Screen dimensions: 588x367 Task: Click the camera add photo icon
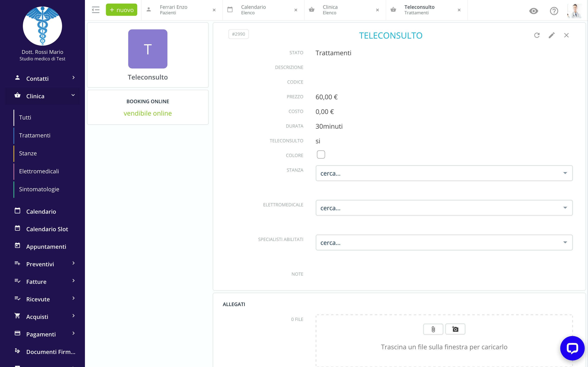point(455,329)
